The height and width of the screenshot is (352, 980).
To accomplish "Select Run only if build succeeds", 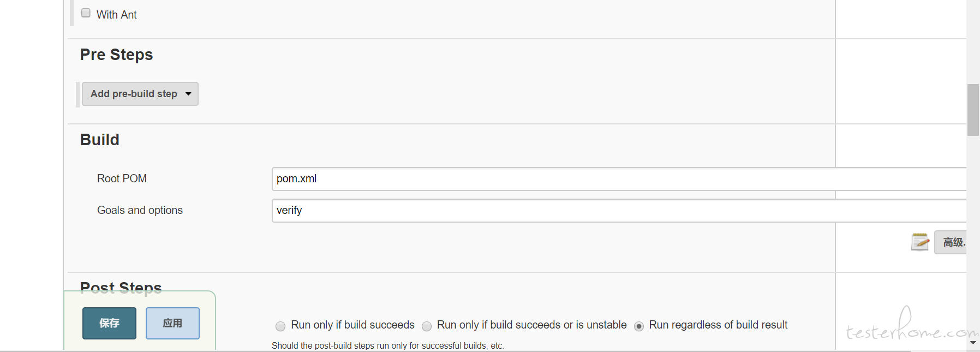I will pos(280,326).
